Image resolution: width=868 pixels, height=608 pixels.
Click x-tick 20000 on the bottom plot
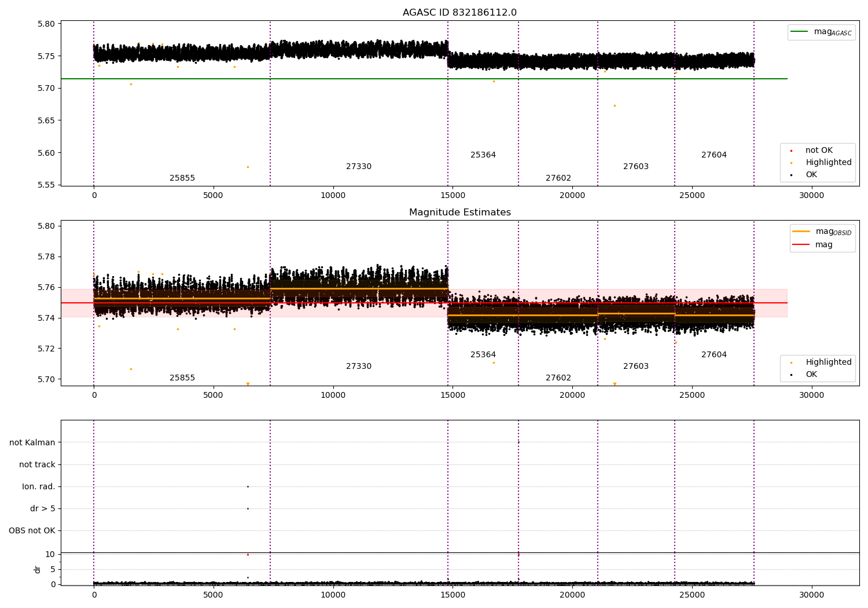click(x=572, y=595)
